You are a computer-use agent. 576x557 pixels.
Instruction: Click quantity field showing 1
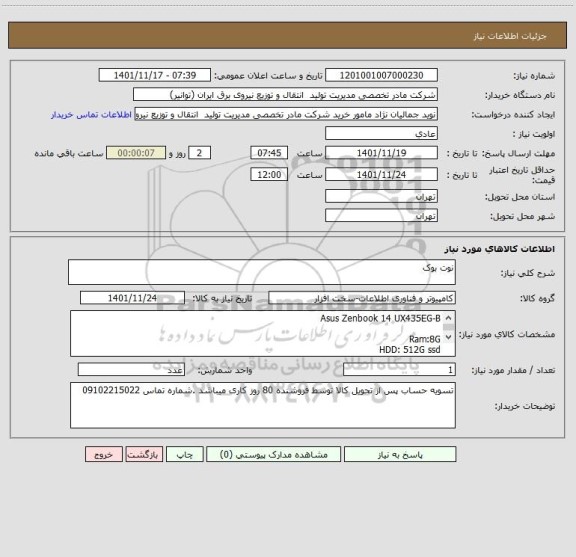click(x=399, y=370)
